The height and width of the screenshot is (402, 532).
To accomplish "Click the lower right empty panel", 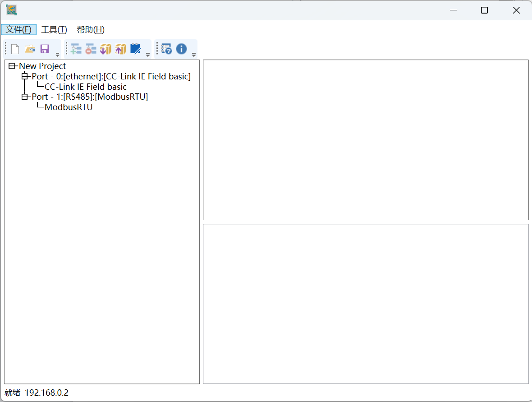I will pyautogui.click(x=366, y=304).
